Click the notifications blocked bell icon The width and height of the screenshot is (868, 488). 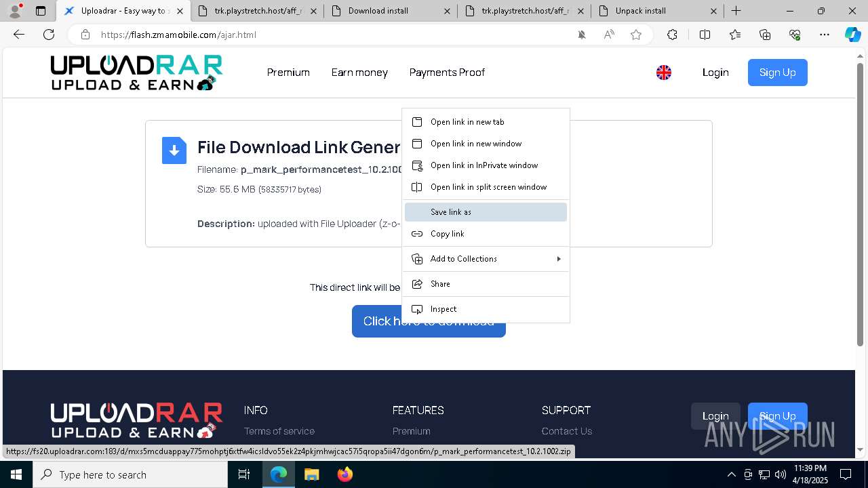582,35
